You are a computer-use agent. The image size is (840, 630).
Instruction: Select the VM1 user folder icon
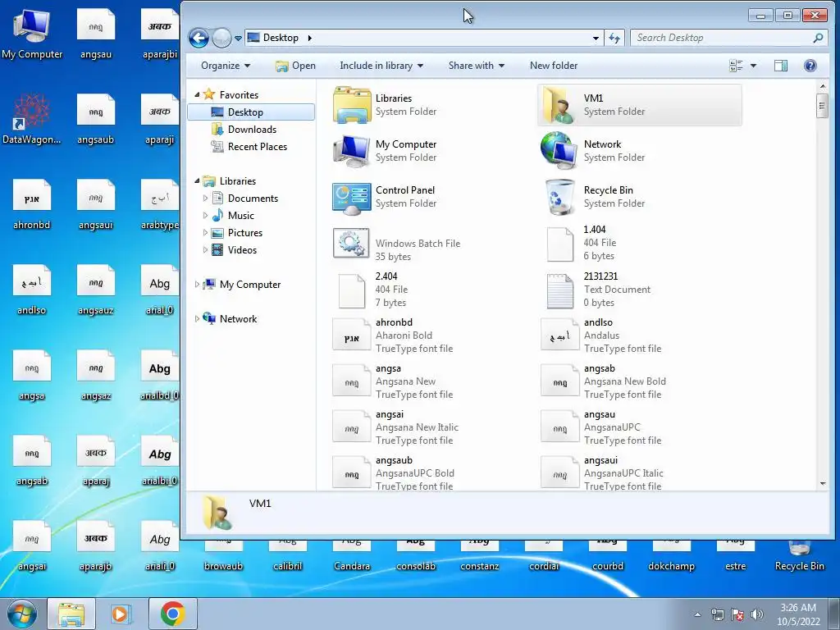(x=559, y=105)
